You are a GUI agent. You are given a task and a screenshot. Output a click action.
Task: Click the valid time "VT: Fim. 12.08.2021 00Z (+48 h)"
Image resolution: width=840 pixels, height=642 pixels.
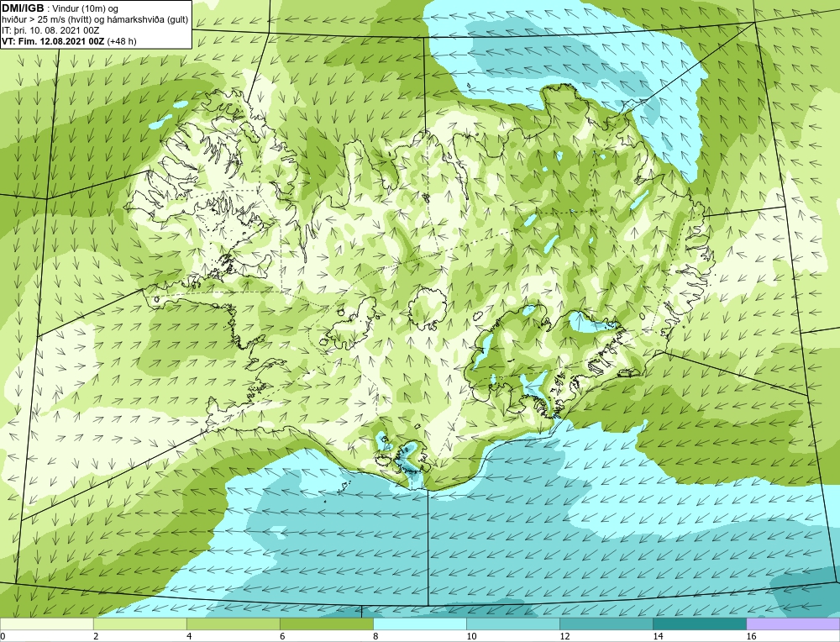point(69,41)
